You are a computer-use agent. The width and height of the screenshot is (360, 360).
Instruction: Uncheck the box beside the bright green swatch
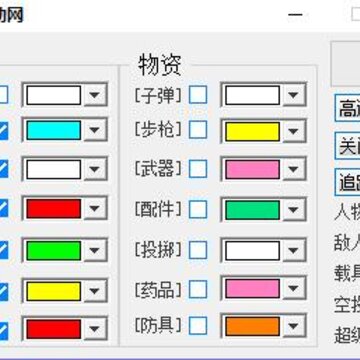point(3,251)
